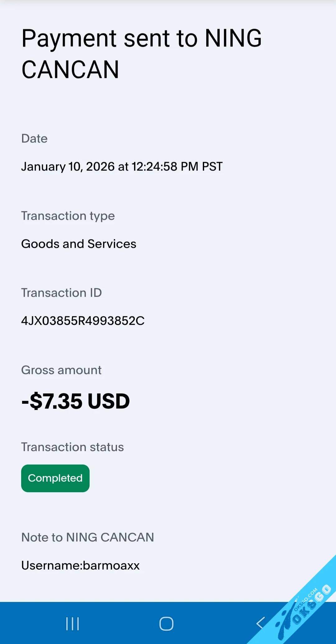Tap the green Completed status badge

point(55,478)
